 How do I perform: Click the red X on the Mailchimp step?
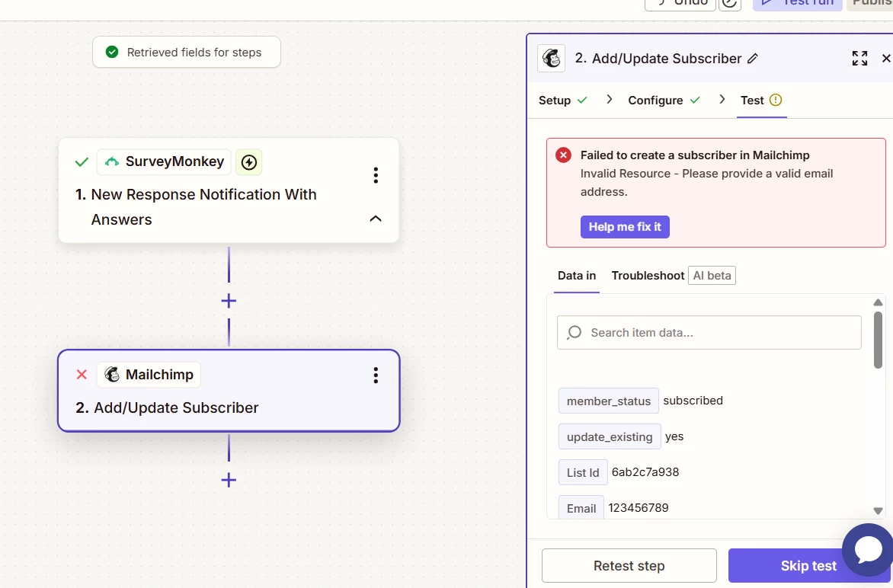tap(82, 375)
